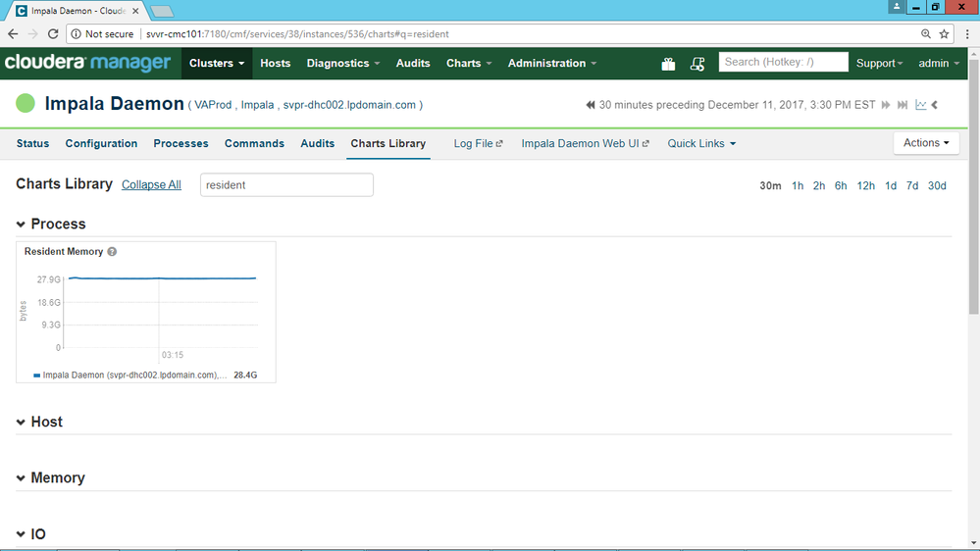This screenshot has width=980, height=551.
Task: Go to Hosts in top navigation
Action: [x=275, y=63]
